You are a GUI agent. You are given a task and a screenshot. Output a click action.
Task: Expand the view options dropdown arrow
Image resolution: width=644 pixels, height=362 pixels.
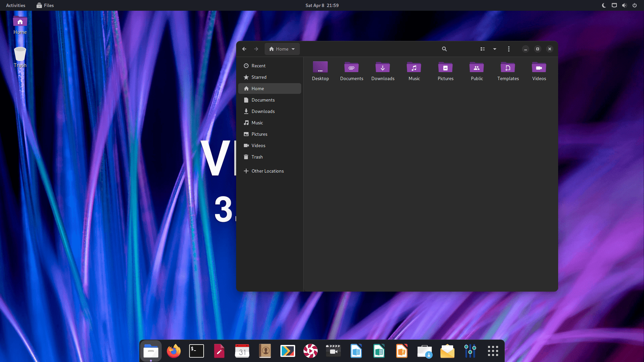click(x=495, y=49)
